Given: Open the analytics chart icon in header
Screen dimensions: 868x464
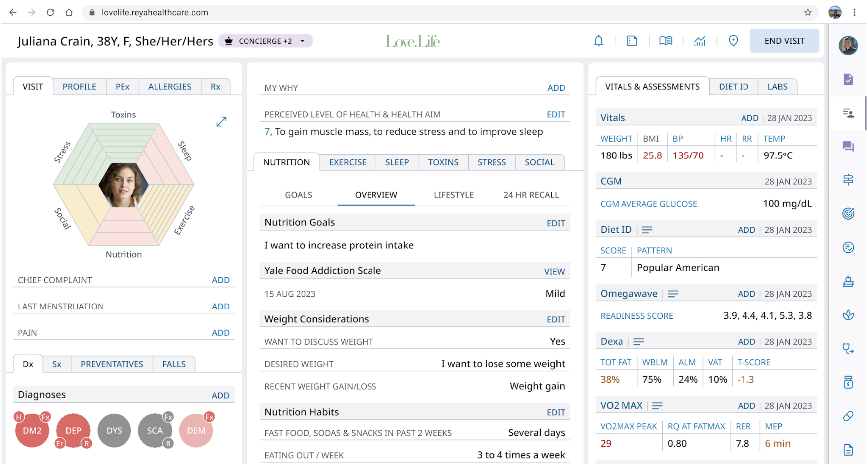Looking at the screenshot, I should tap(699, 41).
